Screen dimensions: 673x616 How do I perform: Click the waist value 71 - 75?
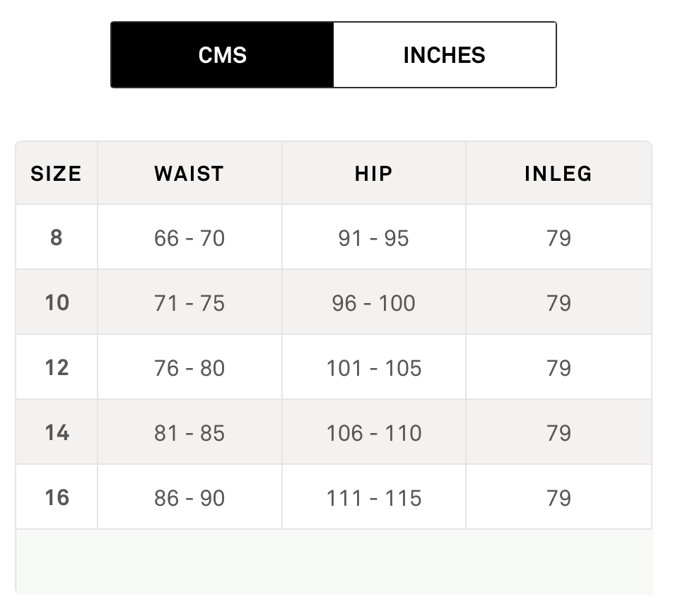point(189,303)
